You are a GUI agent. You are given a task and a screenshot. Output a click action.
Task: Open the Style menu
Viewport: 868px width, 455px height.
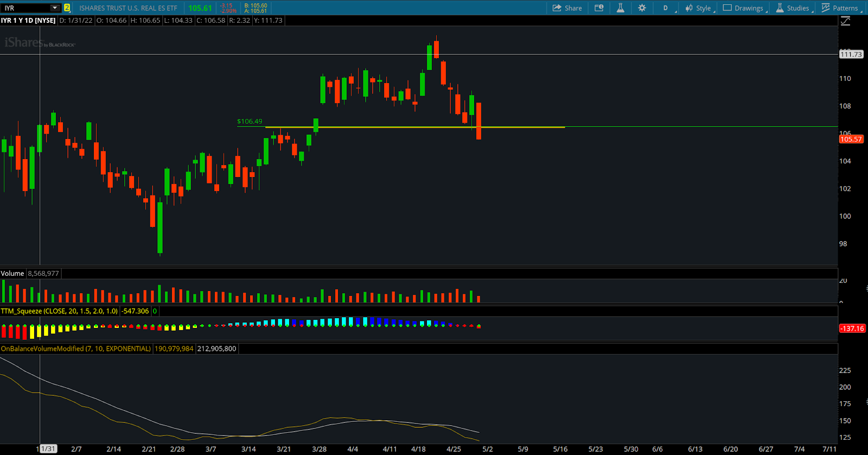point(699,8)
